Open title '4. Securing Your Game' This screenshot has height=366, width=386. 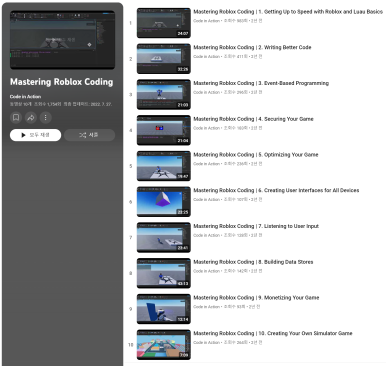253,119
